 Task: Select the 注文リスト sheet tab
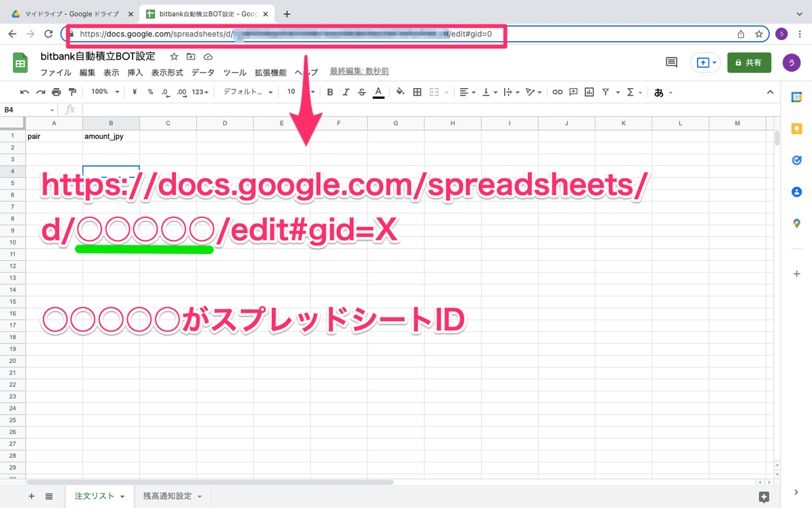click(x=99, y=496)
